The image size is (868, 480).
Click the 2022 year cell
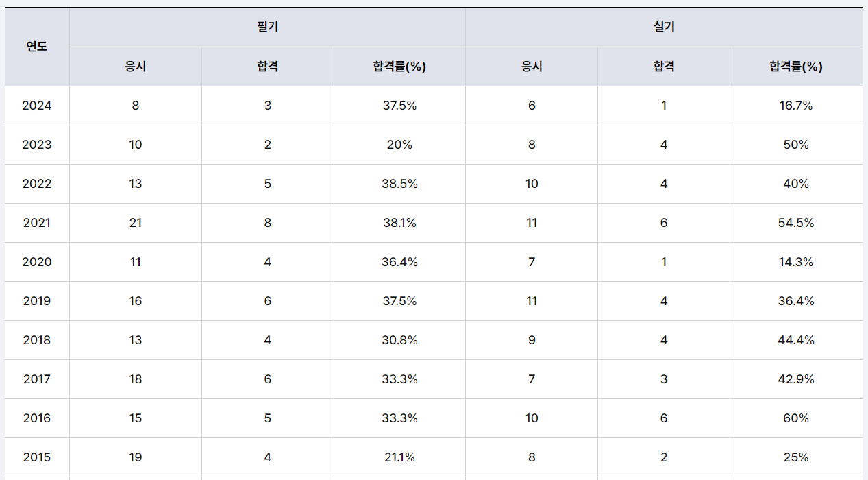(37, 184)
